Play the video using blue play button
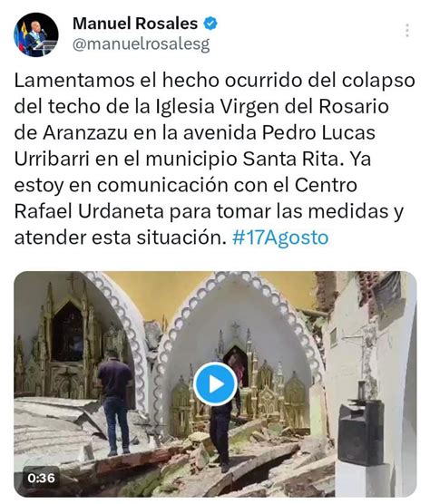The image size is (430, 504). pyautogui.click(x=216, y=383)
